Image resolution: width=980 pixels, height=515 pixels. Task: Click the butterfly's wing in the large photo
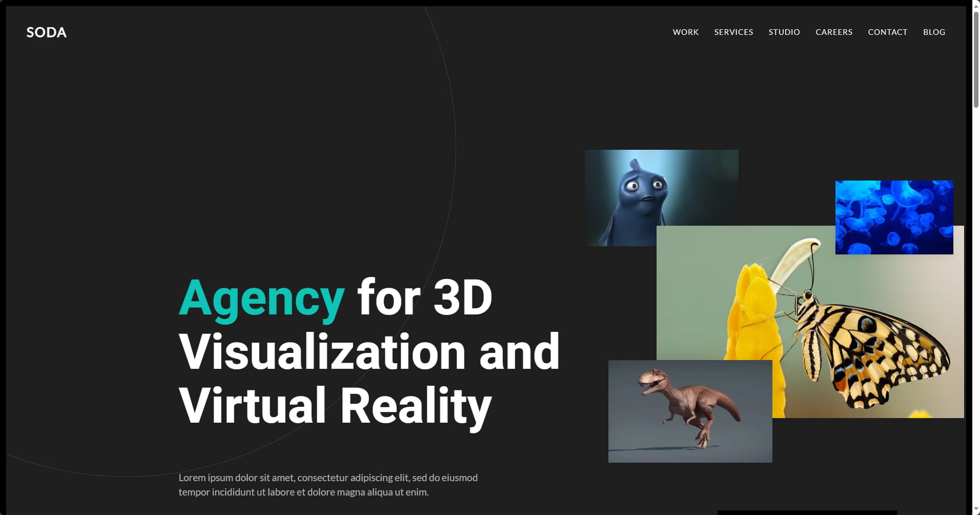(882, 349)
